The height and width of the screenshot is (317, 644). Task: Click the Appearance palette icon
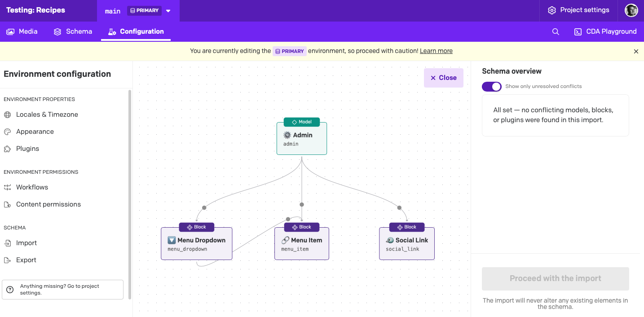8,132
